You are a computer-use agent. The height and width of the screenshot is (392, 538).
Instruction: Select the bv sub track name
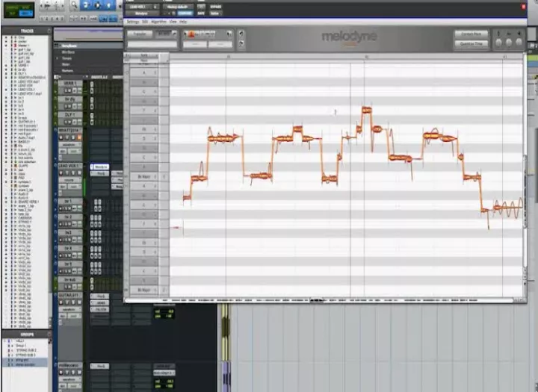click(x=70, y=280)
